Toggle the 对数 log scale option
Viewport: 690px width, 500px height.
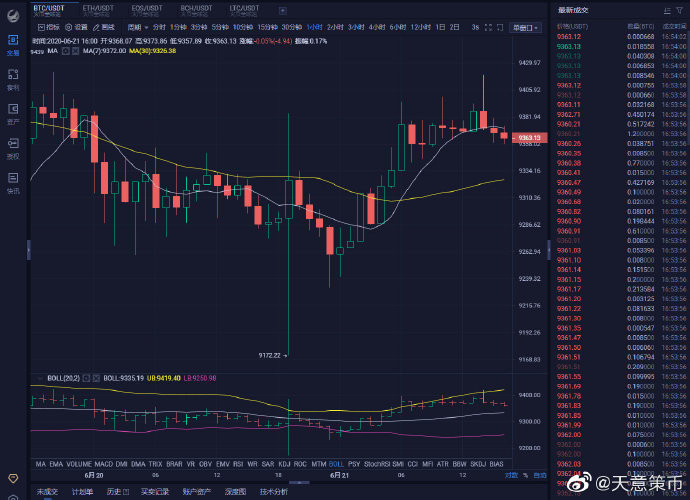[x=511, y=474]
